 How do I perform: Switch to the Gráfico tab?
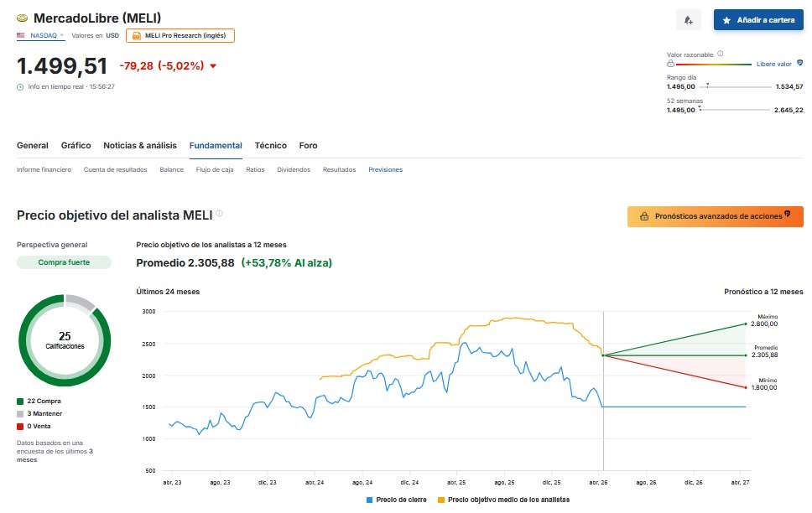click(x=75, y=146)
